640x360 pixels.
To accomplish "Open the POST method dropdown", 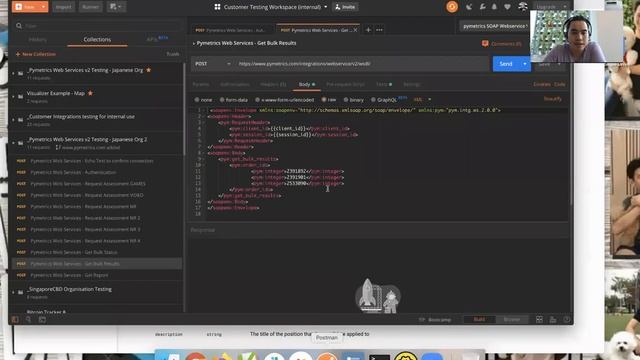I will click(212, 64).
